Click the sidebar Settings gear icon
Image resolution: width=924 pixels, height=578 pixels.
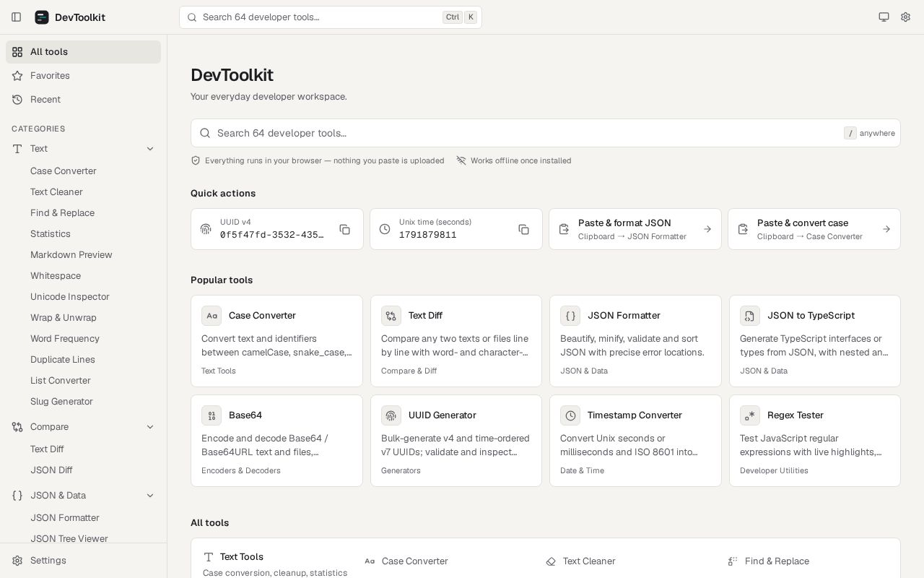(x=17, y=561)
